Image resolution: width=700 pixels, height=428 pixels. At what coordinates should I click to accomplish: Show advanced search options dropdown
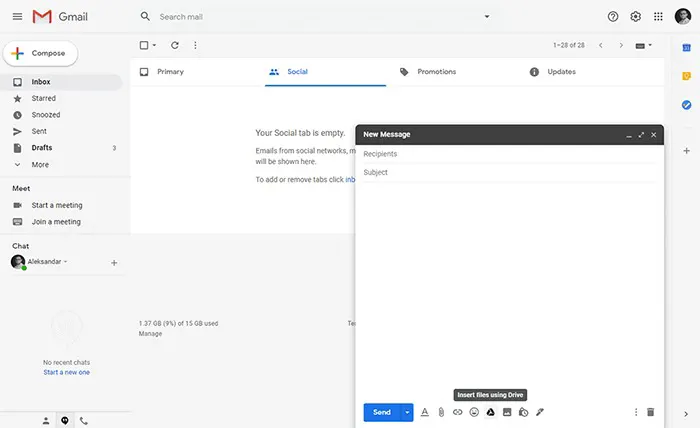(487, 17)
